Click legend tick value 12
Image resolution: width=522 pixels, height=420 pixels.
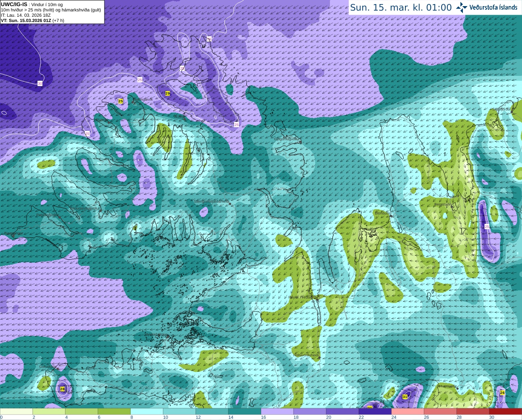click(198, 417)
